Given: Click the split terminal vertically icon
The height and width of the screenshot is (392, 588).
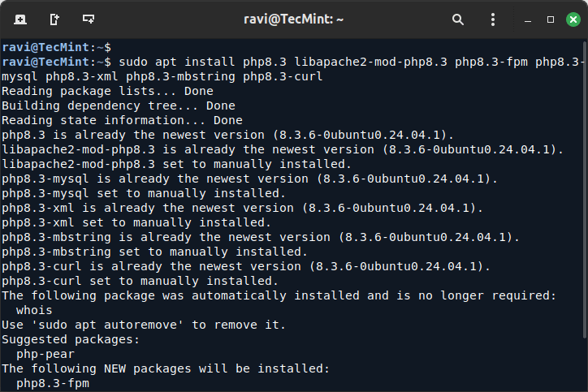Looking at the screenshot, I should point(54,19).
